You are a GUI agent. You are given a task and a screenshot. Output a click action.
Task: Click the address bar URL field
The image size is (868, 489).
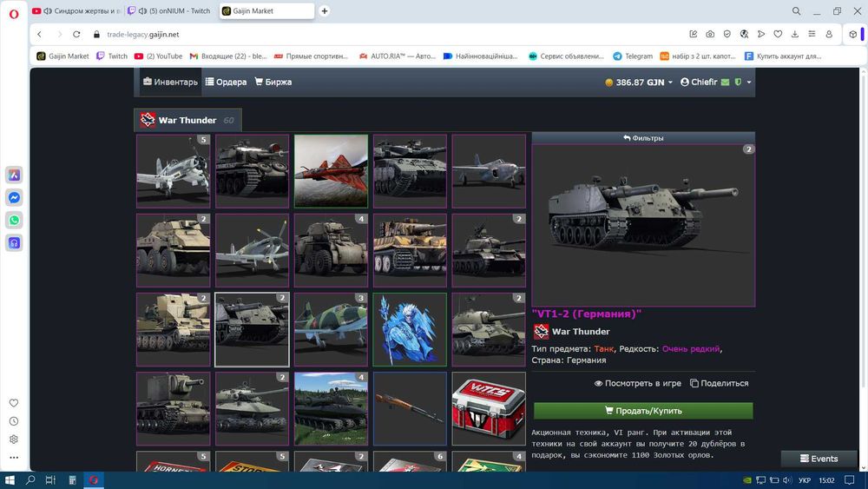(x=387, y=35)
